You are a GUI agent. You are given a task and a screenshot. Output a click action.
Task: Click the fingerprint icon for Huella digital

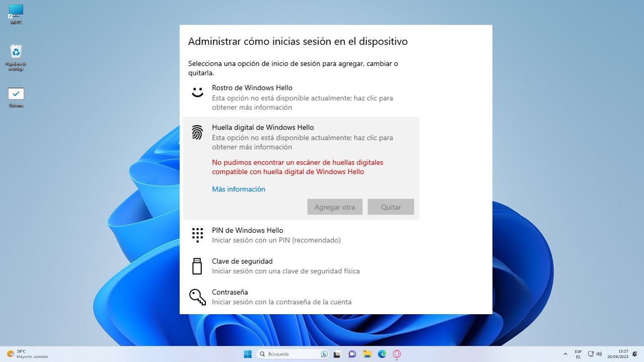pos(197,132)
